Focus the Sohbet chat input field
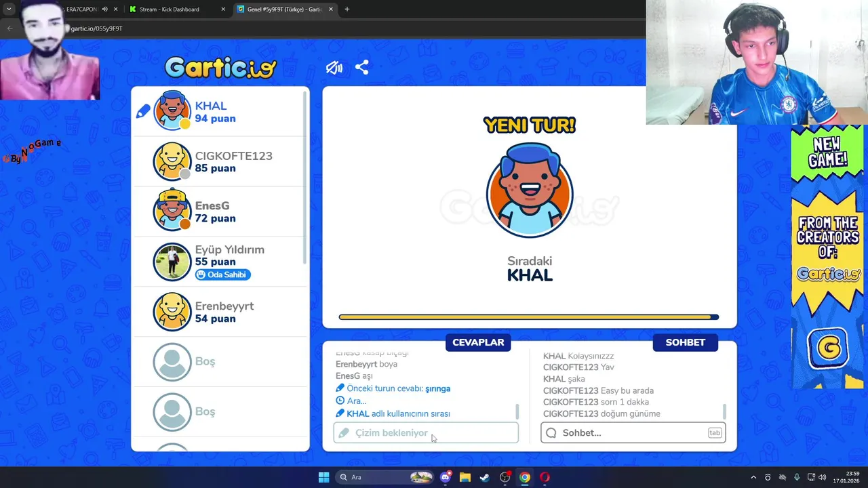The width and height of the screenshot is (868, 488). (x=633, y=432)
